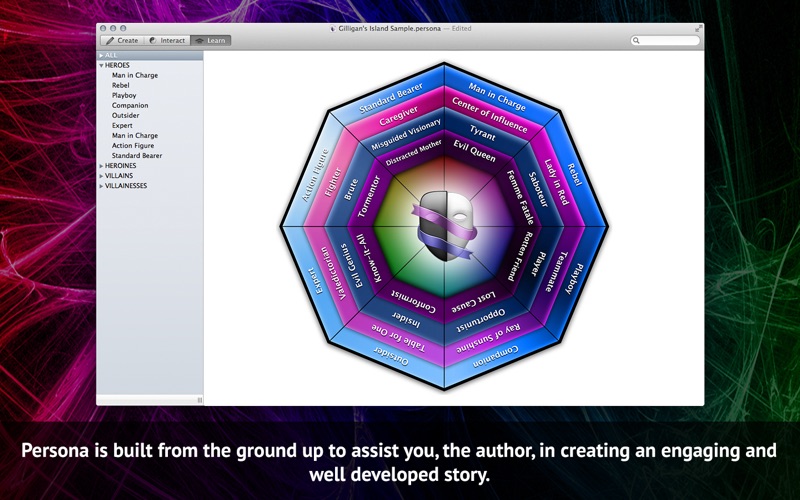The image size is (800, 500).
Task: Click the sidebar resize handle at the bottom
Action: [198, 399]
